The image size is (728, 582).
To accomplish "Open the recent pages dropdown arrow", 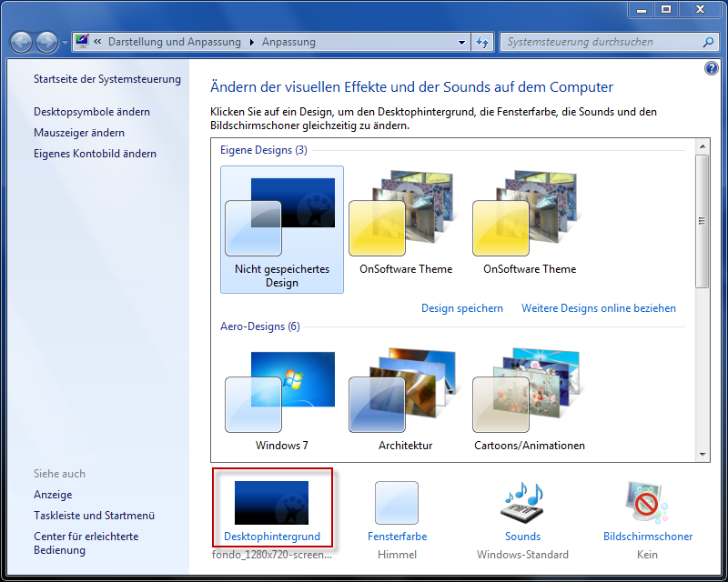I will (x=65, y=43).
